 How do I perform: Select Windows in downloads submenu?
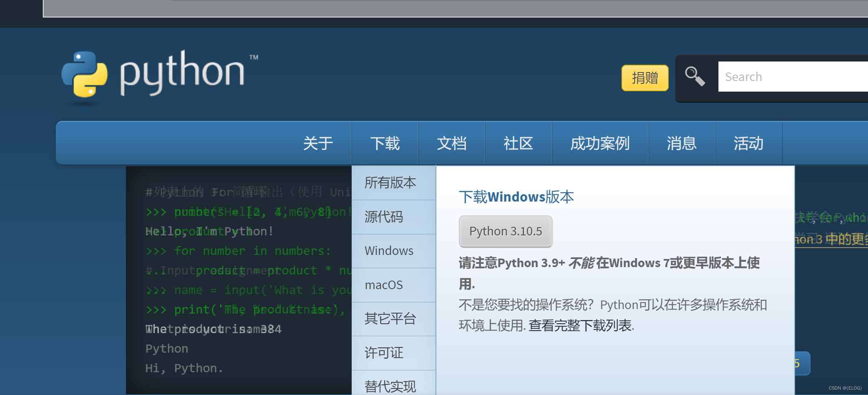coord(394,251)
